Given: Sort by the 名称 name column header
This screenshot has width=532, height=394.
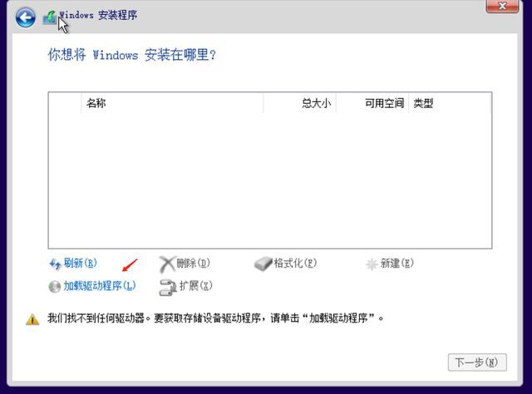Looking at the screenshot, I should (x=96, y=103).
